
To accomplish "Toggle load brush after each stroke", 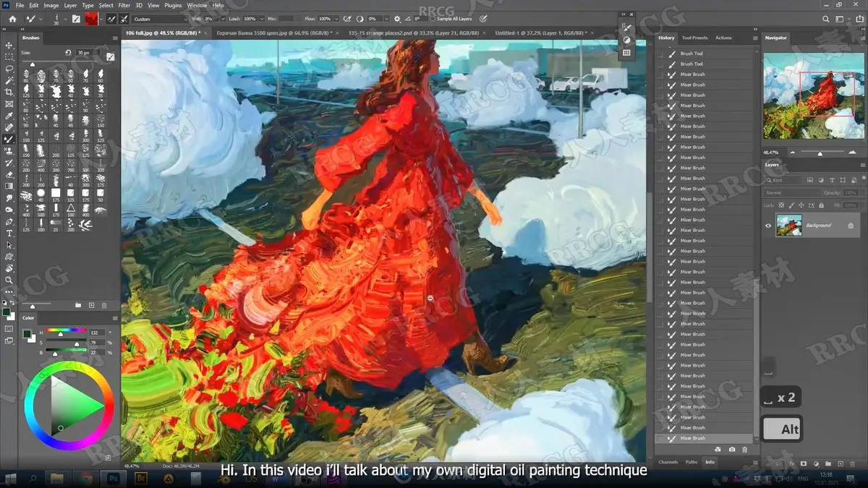I will [111, 19].
